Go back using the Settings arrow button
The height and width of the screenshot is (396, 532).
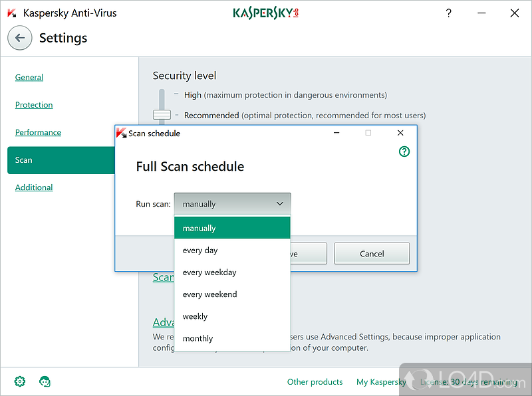point(20,38)
